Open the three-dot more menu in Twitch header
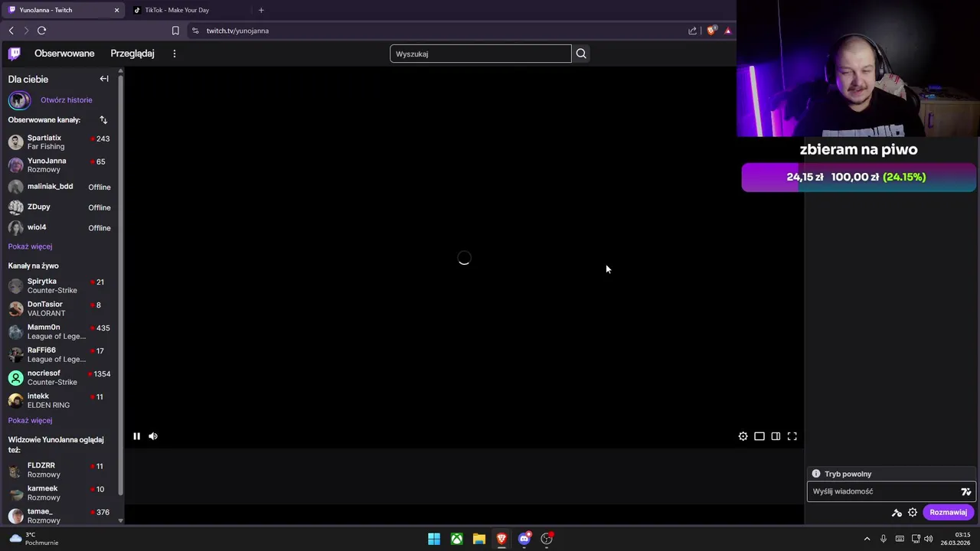Viewport: 980px width, 551px height. coord(175,54)
